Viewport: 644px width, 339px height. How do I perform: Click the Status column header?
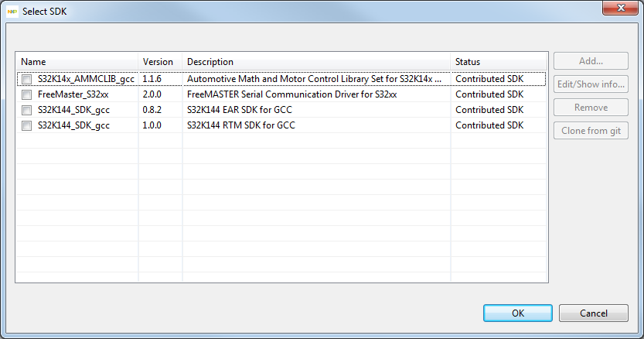(x=499, y=62)
